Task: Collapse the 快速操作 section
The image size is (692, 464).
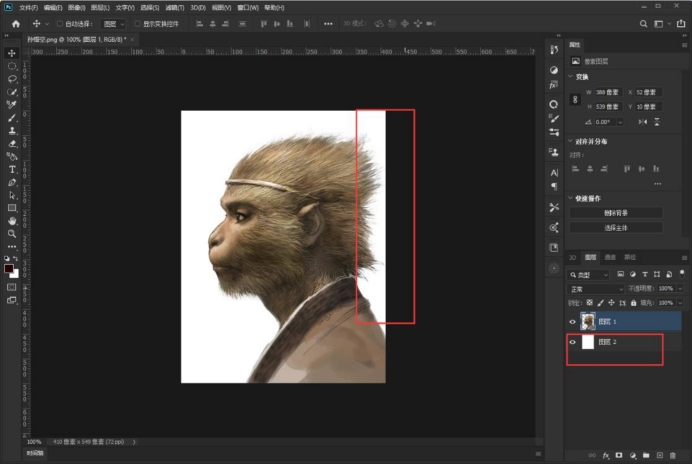Action: (571, 198)
